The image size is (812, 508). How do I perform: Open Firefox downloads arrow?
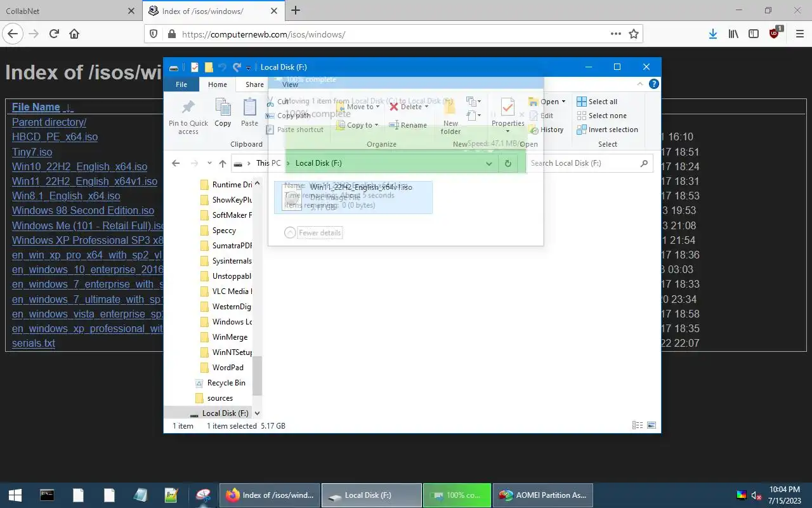pyautogui.click(x=713, y=34)
